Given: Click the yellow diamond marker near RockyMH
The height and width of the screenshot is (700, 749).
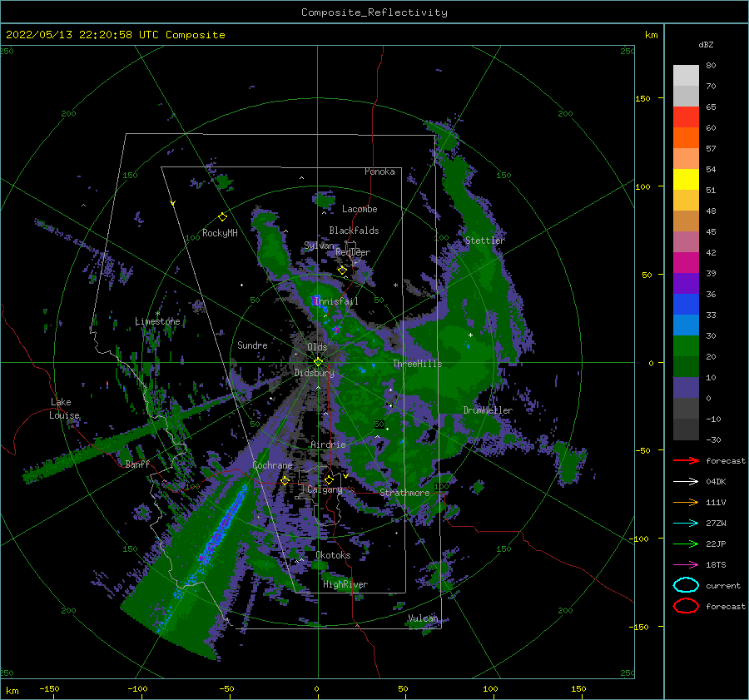Looking at the screenshot, I should point(222,217).
